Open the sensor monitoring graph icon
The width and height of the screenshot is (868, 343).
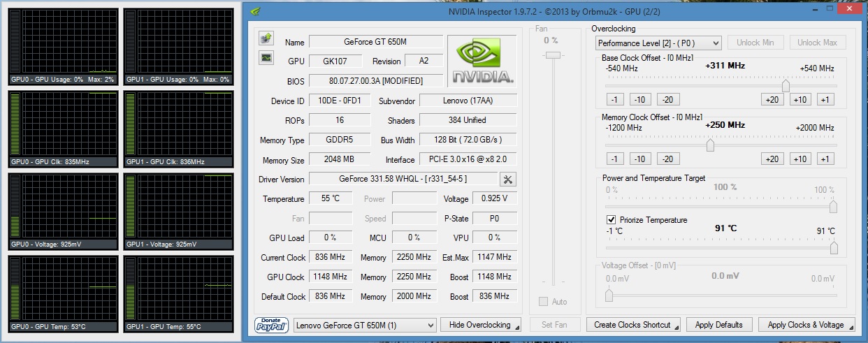[x=266, y=58]
